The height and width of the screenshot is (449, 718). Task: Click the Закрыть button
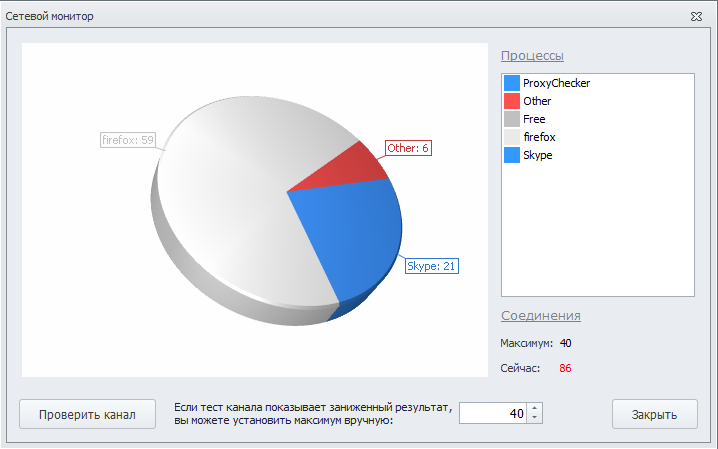(654, 414)
